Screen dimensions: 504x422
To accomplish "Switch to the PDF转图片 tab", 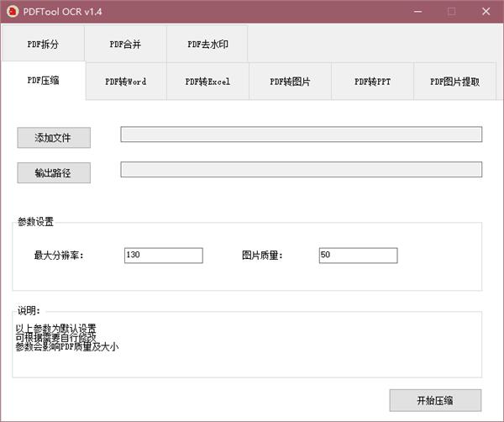I will pos(290,82).
